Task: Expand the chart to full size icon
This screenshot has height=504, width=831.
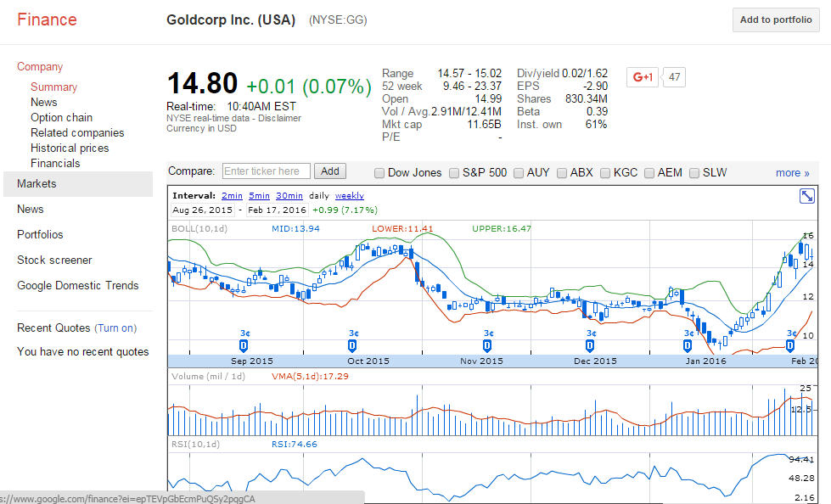Action: (x=806, y=196)
